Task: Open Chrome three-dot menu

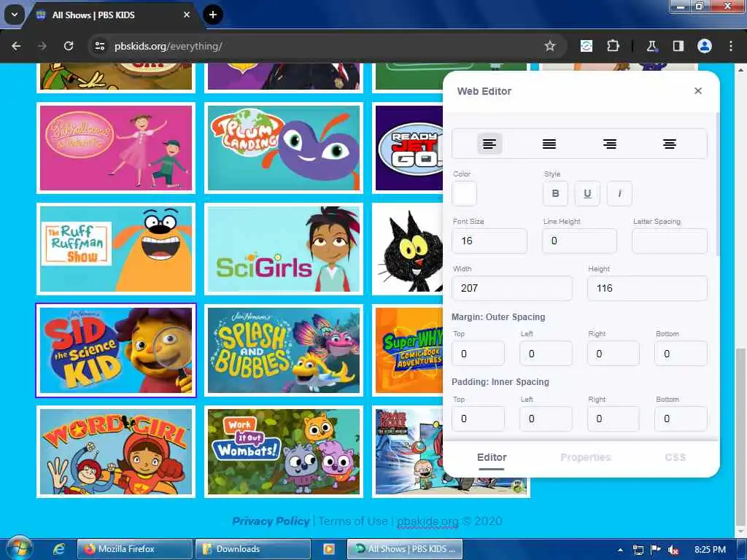Action: click(x=731, y=46)
